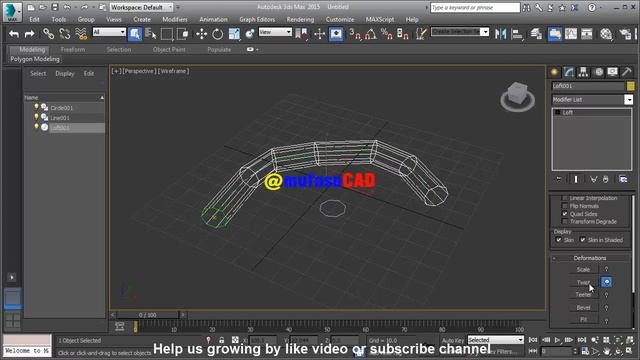The width and height of the screenshot is (640, 360).
Task: Open the Create command panel tab
Action: coord(554,72)
